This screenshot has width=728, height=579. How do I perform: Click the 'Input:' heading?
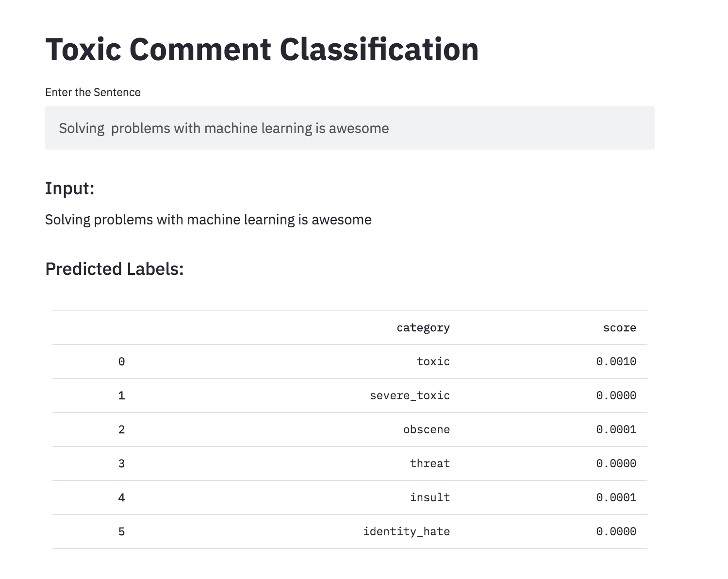[69, 188]
